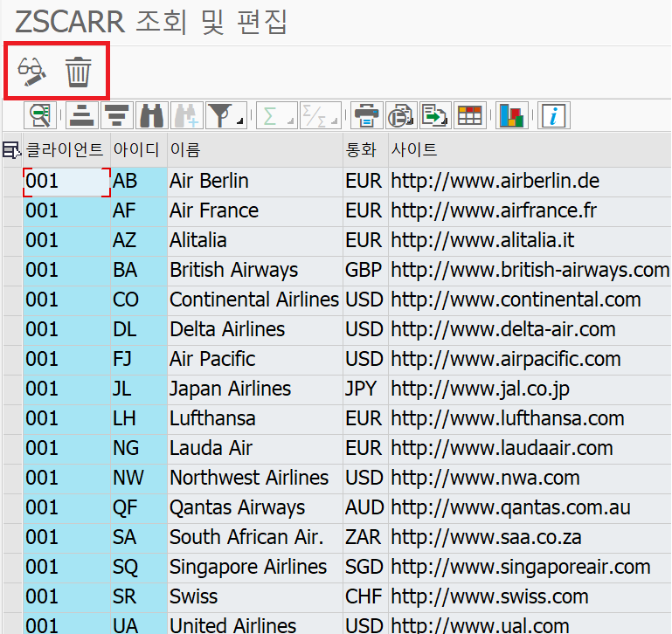Click the JL carrier ID cell
This screenshot has height=634, width=672.
[x=139, y=389]
